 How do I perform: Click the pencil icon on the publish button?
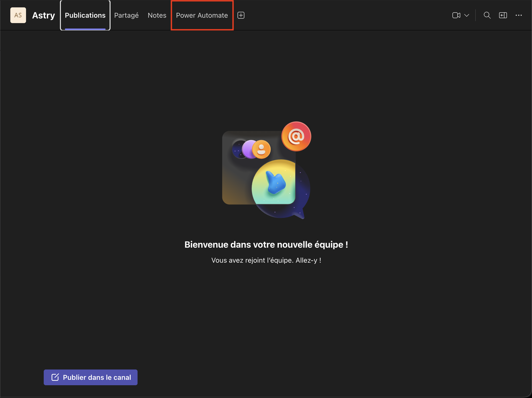[55, 377]
